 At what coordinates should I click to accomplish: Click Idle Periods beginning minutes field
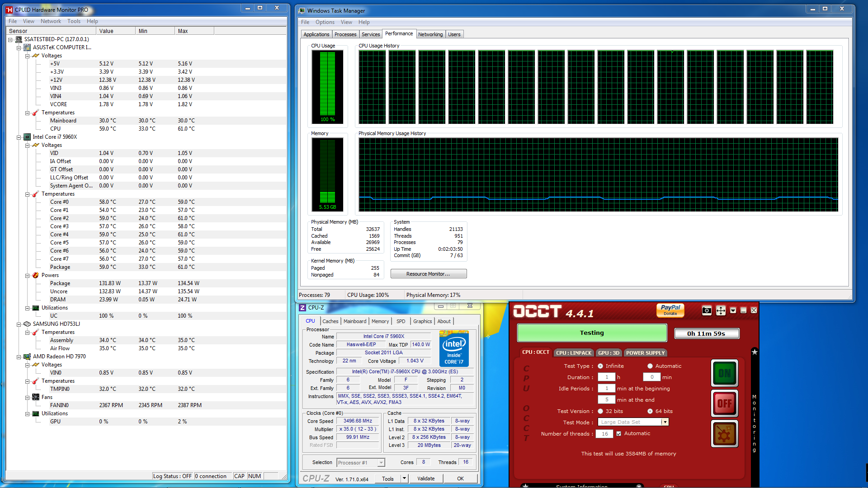(607, 389)
